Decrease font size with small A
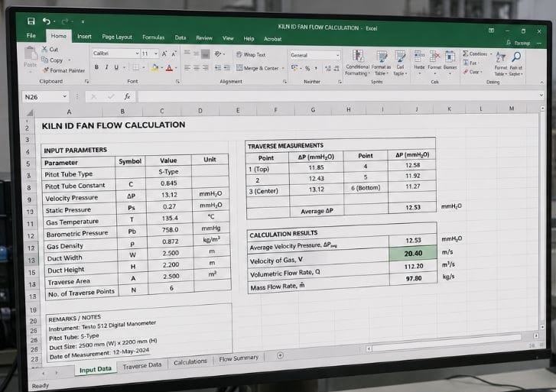This screenshot has height=392, width=556. pyautogui.click(x=174, y=54)
